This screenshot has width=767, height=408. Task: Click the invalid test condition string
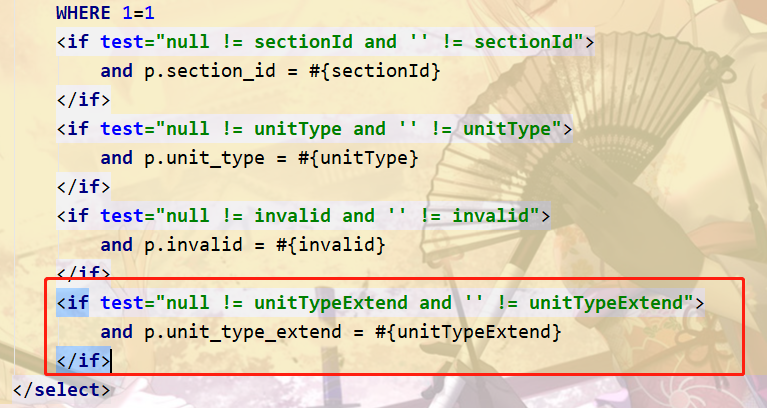pos(348,216)
